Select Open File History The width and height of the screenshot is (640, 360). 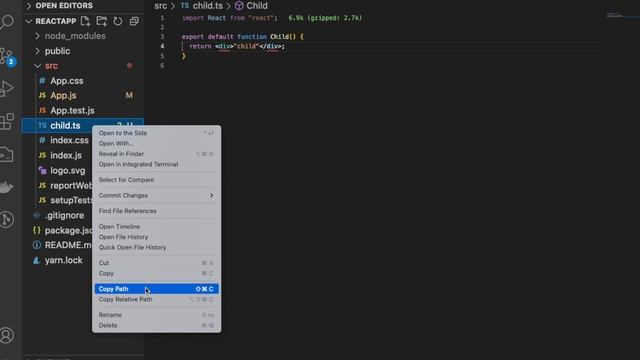(156, 237)
